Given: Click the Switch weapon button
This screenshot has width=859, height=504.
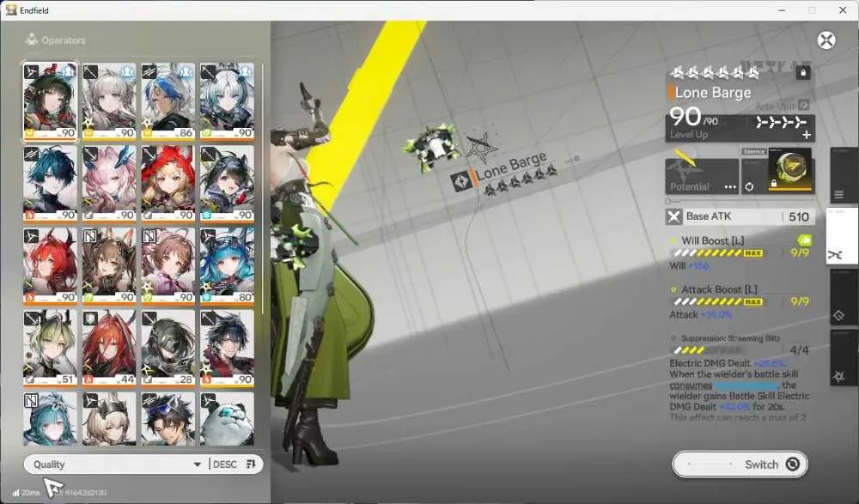Looking at the screenshot, I should [x=740, y=465].
